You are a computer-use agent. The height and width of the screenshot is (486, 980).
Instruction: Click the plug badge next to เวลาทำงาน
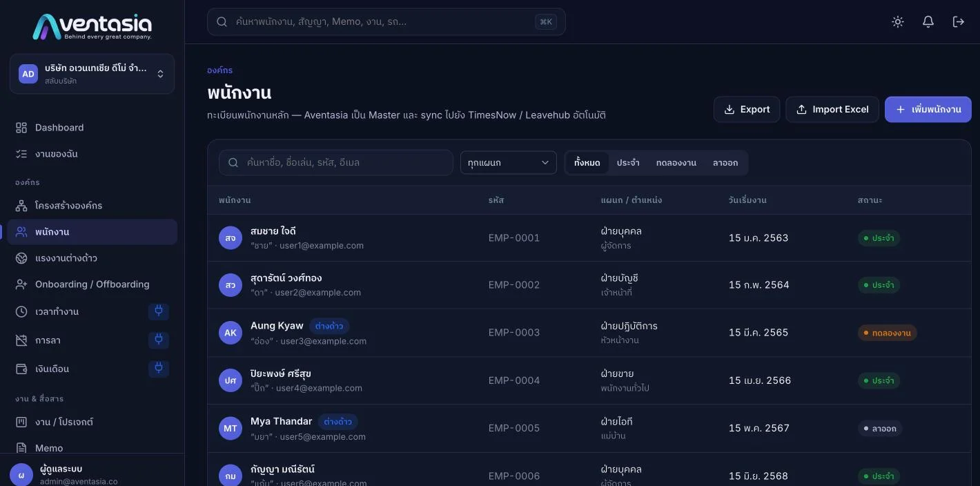tap(159, 311)
